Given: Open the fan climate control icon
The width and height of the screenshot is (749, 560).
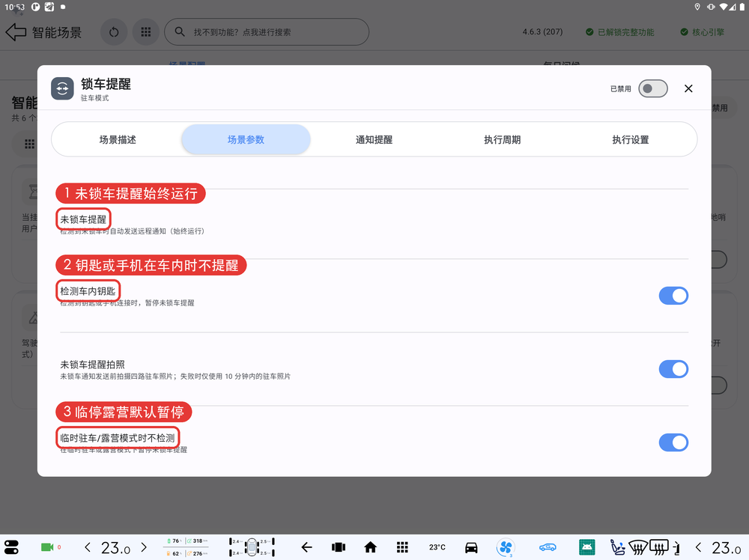Looking at the screenshot, I should pos(506,547).
